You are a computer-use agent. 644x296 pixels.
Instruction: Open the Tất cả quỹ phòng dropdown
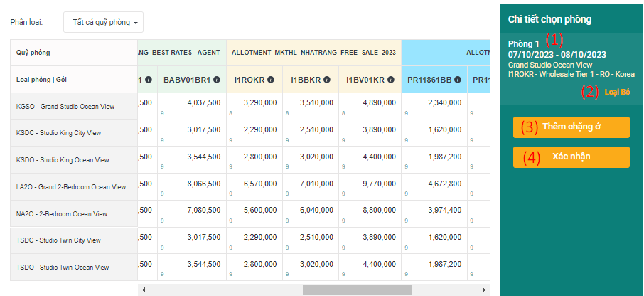104,22
